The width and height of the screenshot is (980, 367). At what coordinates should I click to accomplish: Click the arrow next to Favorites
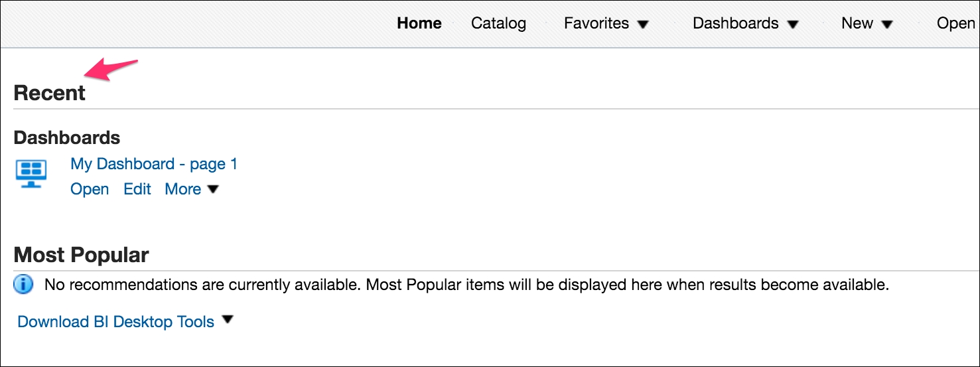pos(642,25)
